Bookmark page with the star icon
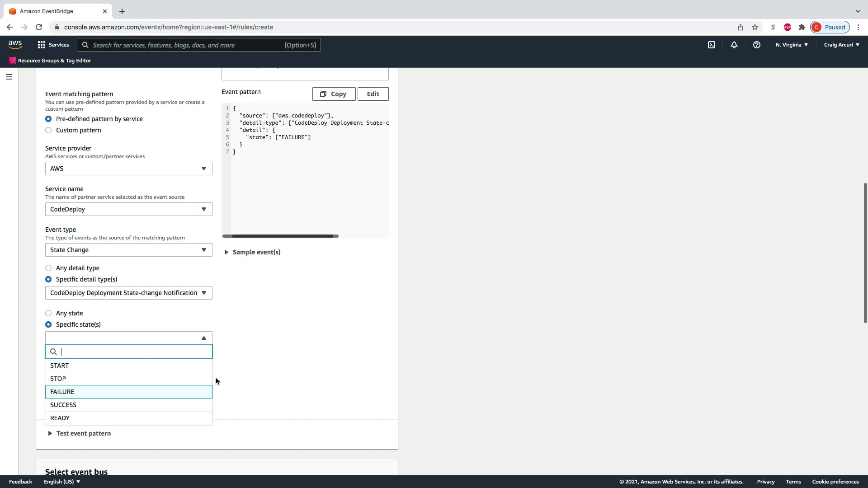Viewport: 868px width, 488px height. [755, 27]
